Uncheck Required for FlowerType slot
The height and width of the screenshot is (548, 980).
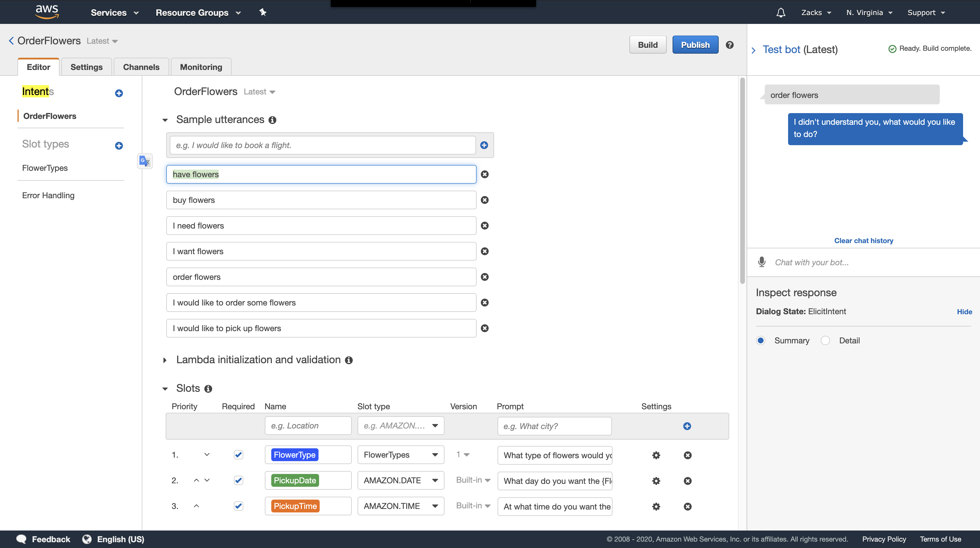click(x=238, y=455)
